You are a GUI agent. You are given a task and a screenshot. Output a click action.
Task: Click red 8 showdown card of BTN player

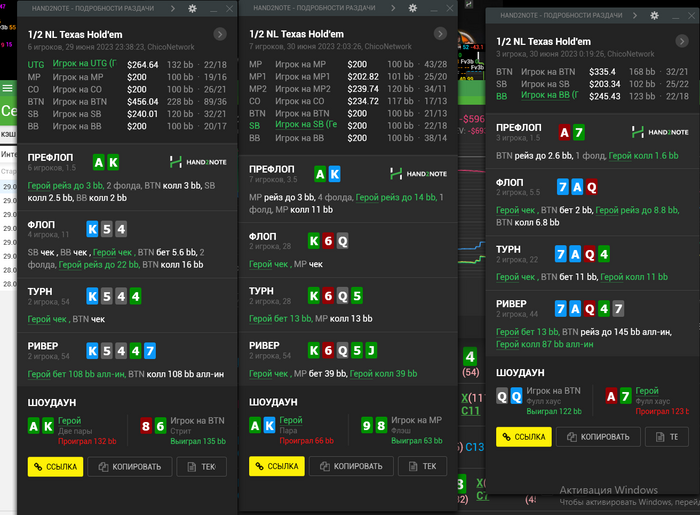tap(146, 426)
